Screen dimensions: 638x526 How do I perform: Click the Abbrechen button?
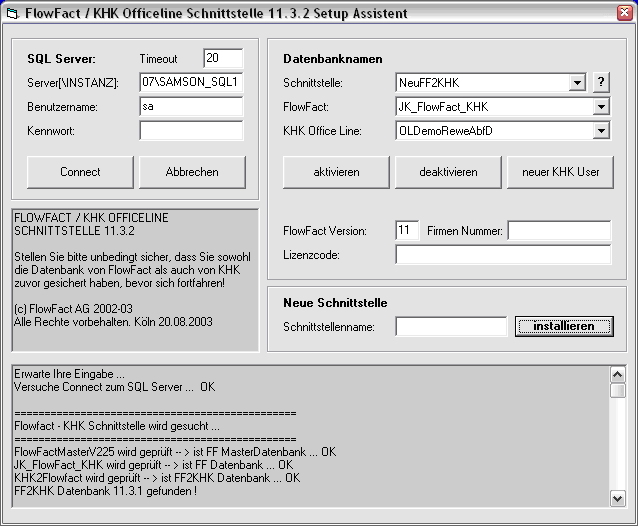(192, 172)
